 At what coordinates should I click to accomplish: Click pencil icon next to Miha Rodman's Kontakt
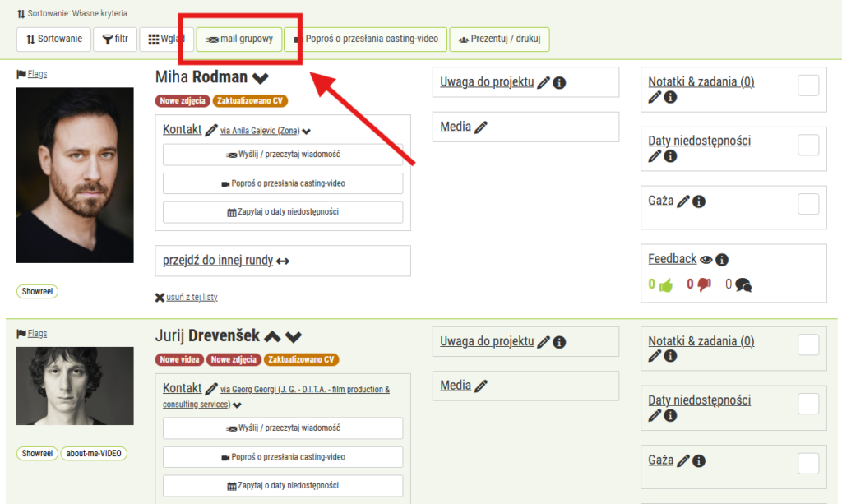211,130
